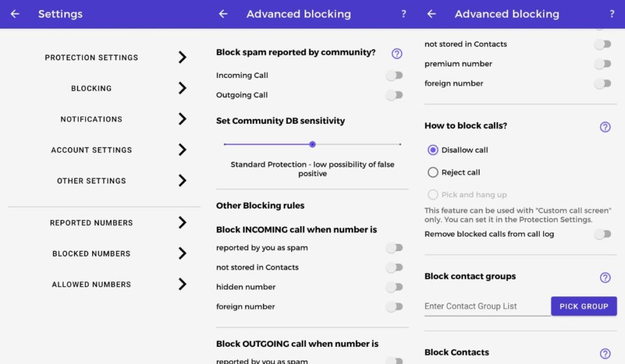
Task: Expand the NOTIFICATIONS settings section
Action: pyautogui.click(x=91, y=119)
